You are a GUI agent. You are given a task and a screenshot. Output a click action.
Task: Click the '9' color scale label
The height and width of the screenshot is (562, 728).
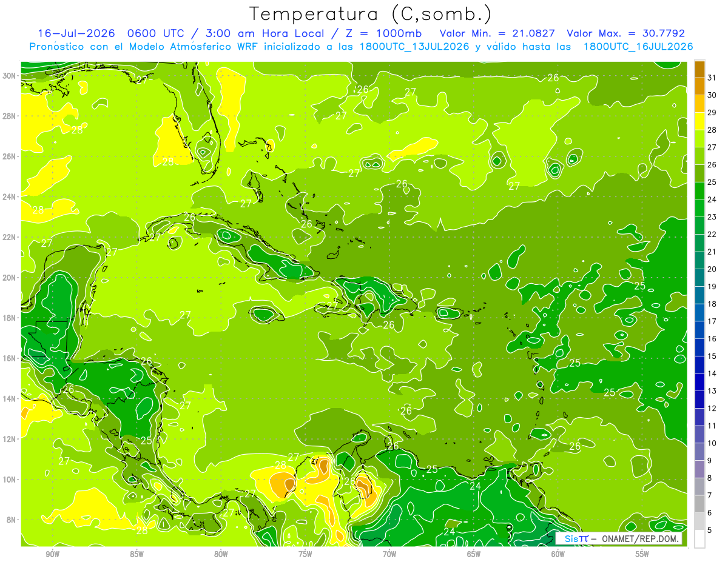click(x=710, y=461)
